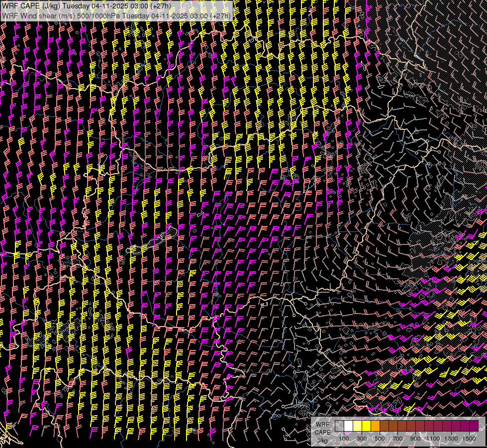Screen dimensions: 487x448
Task: Click the leftmost transparent legend swatch
Action: coord(339,426)
